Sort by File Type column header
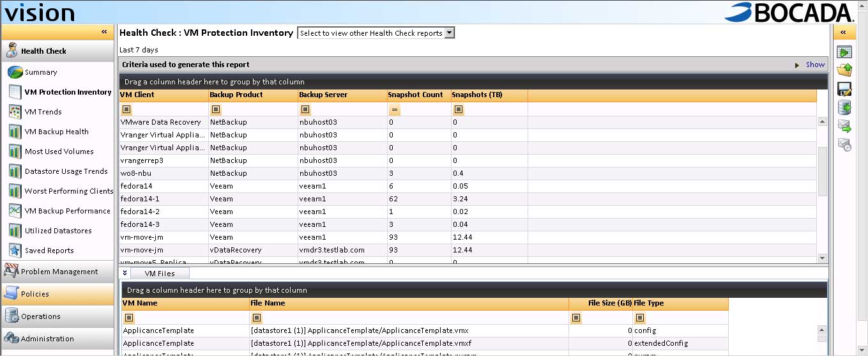868x356 pixels. 680,304
